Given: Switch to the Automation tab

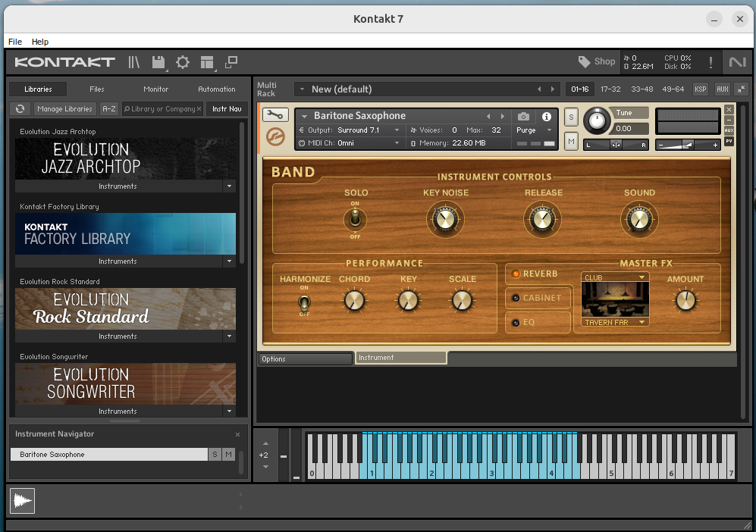Looking at the screenshot, I should click(x=217, y=89).
